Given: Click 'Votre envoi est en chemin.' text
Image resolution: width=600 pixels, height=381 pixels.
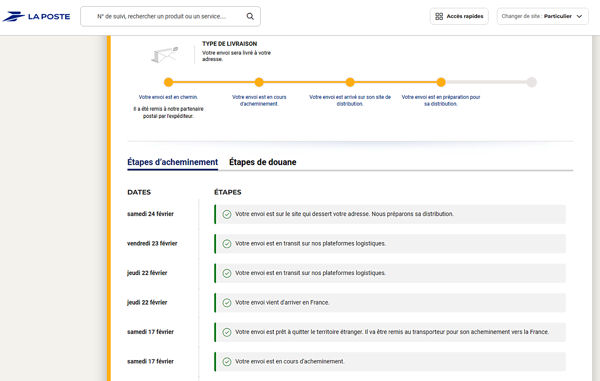Looking at the screenshot, I should click(168, 97).
